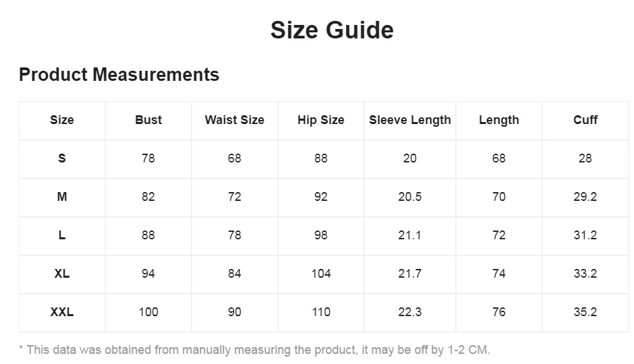Select the Size column header

tap(62, 120)
